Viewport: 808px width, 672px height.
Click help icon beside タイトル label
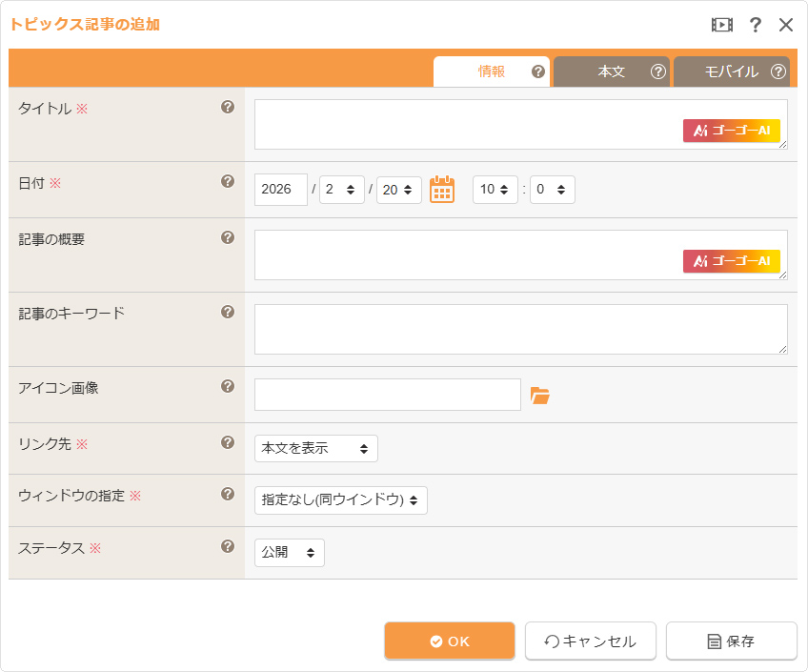coord(228,108)
